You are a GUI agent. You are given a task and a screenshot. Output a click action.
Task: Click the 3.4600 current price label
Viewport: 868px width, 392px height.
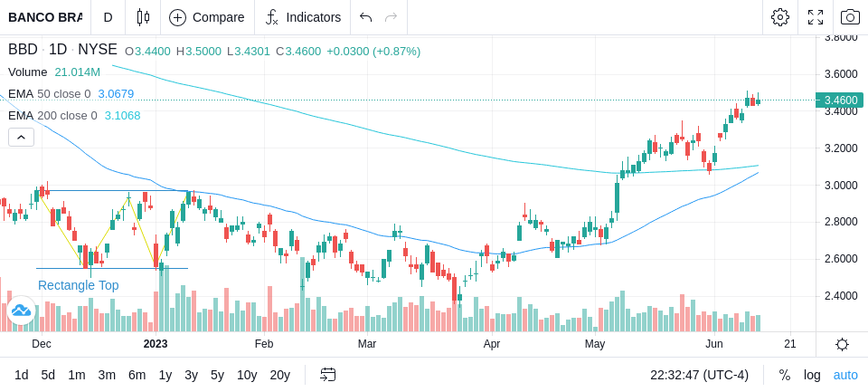coord(840,100)
